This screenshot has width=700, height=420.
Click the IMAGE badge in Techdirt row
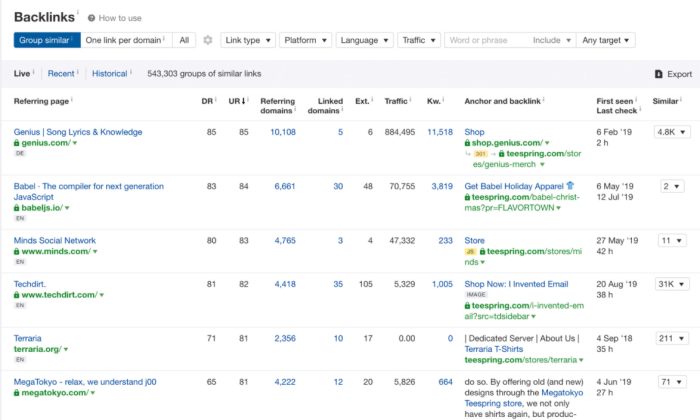point(476,295)
